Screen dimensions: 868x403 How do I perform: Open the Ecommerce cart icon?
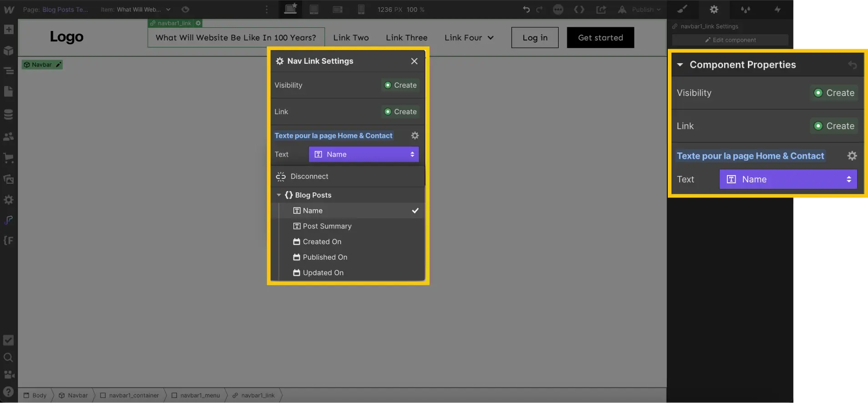9,158
